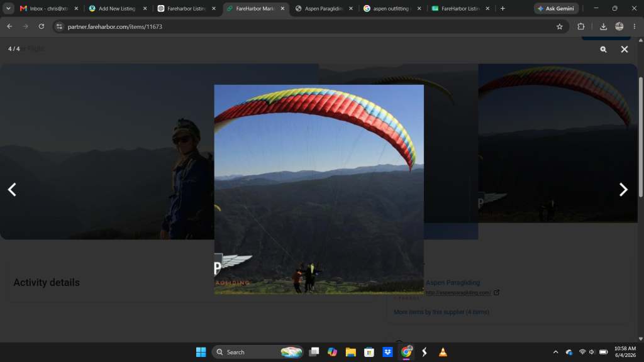Switch to Gmail Inbox tab
Image resolution: width=644 pixels, height=362 pixels.
point(48,8)
